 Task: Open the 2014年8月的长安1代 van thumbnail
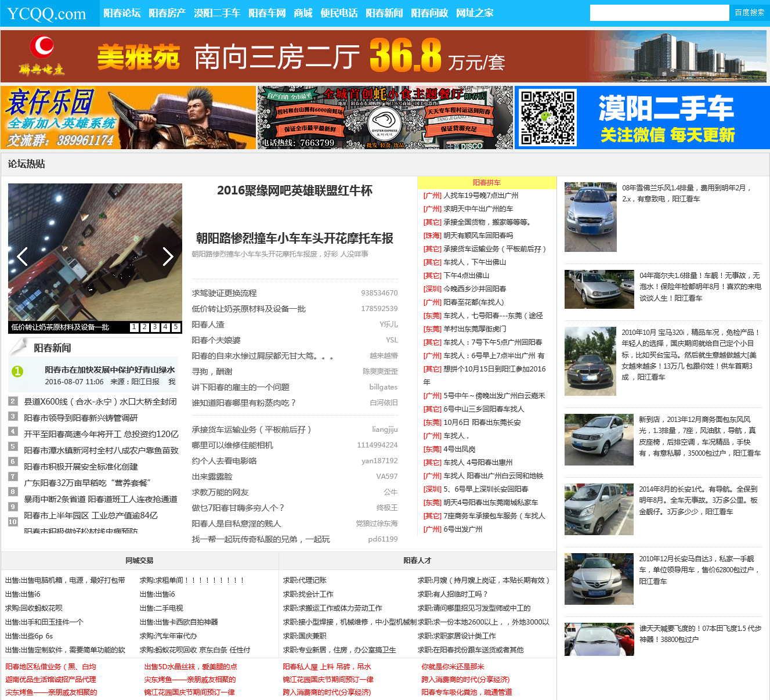599,510
